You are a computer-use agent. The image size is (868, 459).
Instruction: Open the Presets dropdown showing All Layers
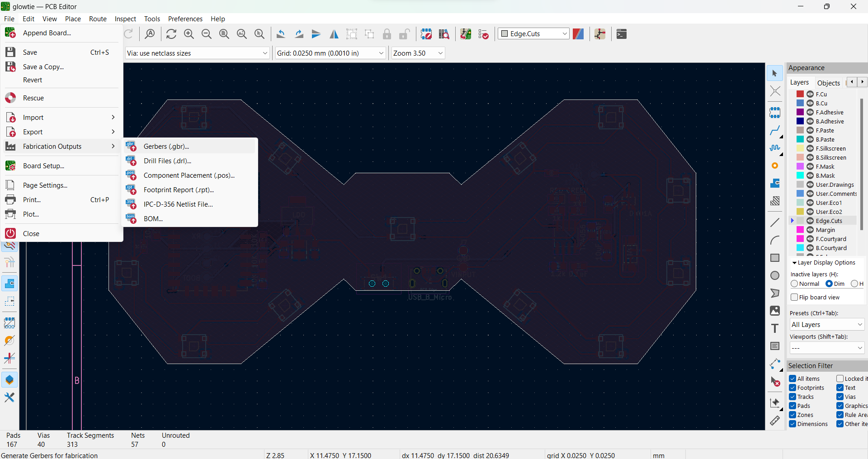point(827,325)
